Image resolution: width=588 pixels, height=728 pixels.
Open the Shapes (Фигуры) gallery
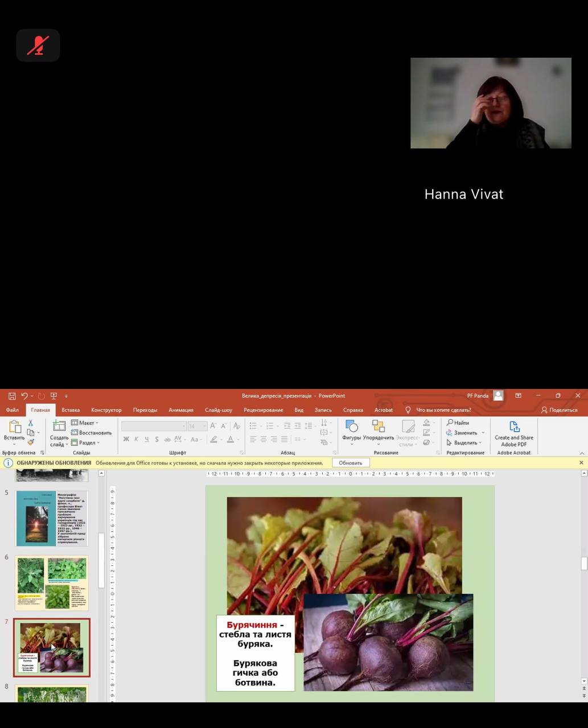click(351, 430)
